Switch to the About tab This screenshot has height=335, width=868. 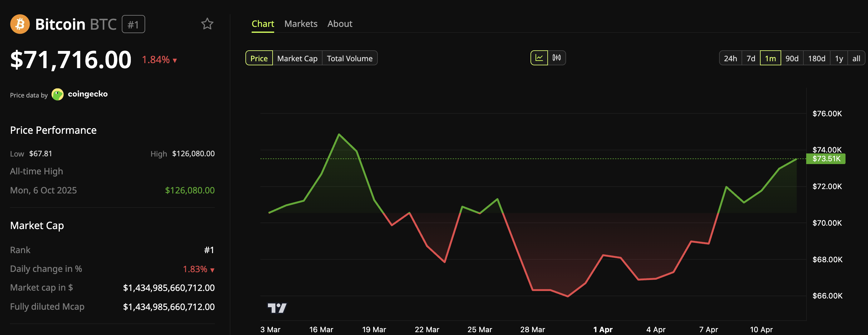tap(340, 24)
